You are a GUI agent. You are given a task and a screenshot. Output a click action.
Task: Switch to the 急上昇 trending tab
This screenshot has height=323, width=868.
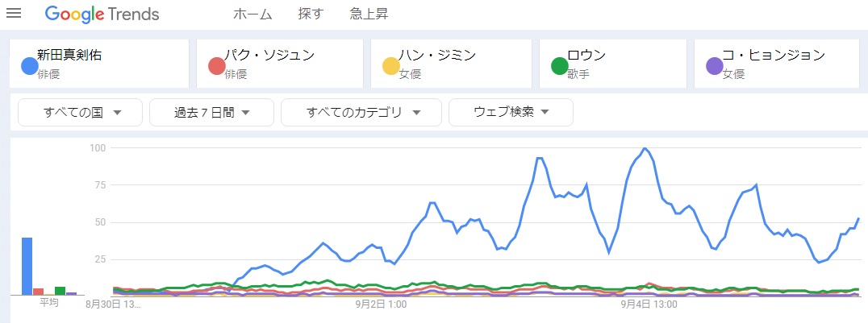(367, 14)
